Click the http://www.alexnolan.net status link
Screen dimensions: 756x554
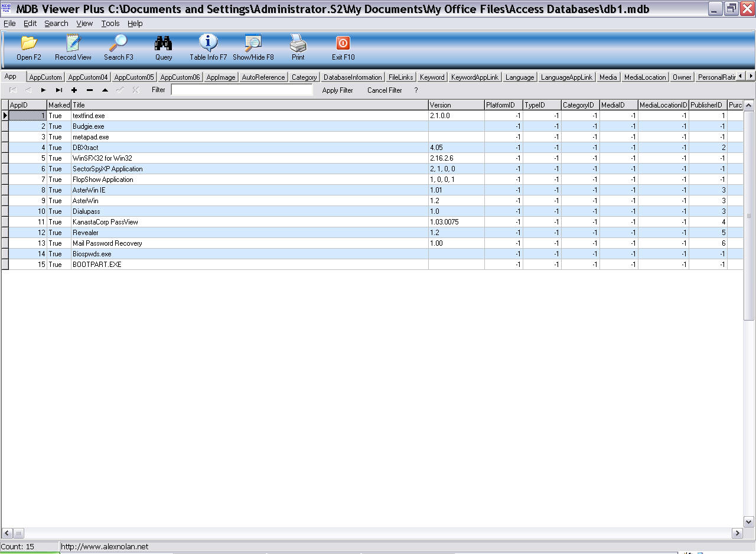pyautogui.click(x=105, y=547)
